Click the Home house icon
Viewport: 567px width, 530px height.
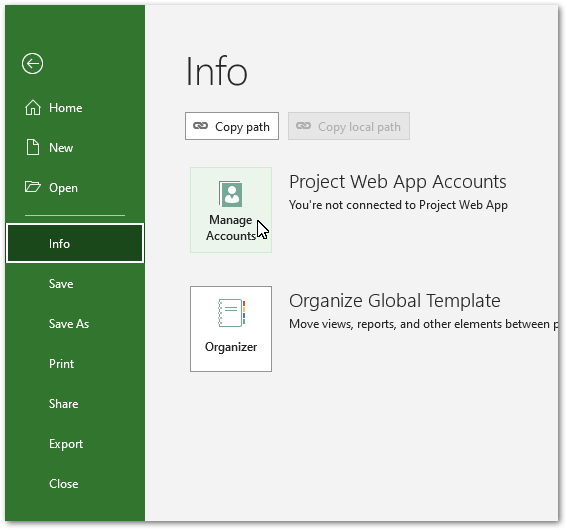[x=33, y=108]
